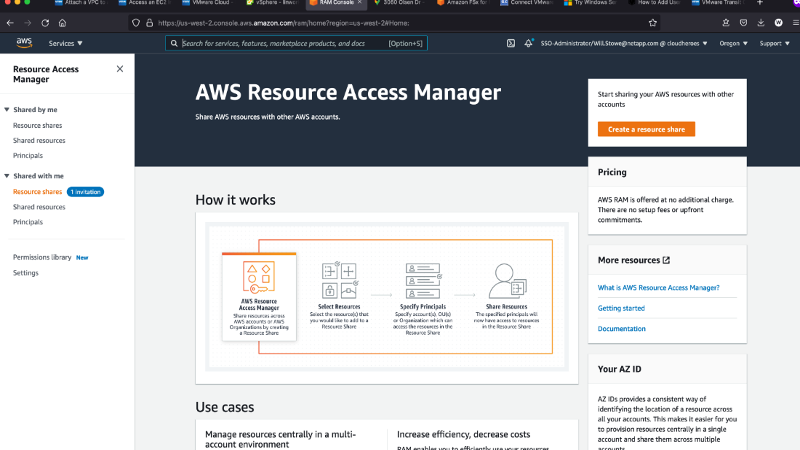This screenshot has height=450, width=800.
Task: Collapse the Shared by me section
Action: point(7,110)
